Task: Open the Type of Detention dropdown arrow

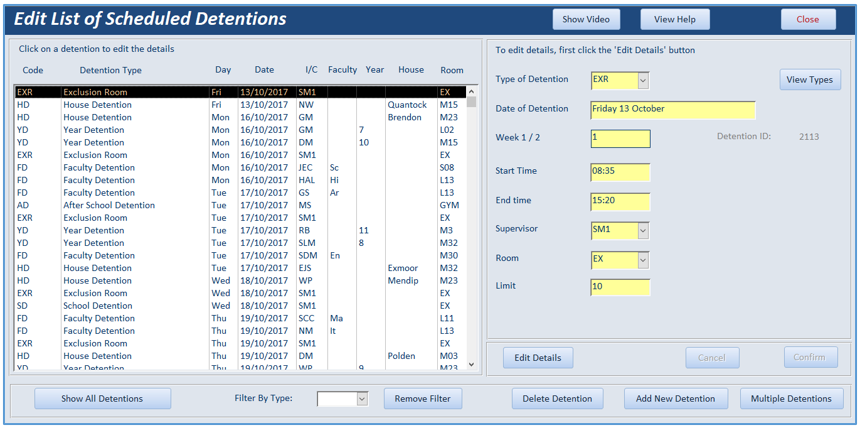Action: (643, 80)
